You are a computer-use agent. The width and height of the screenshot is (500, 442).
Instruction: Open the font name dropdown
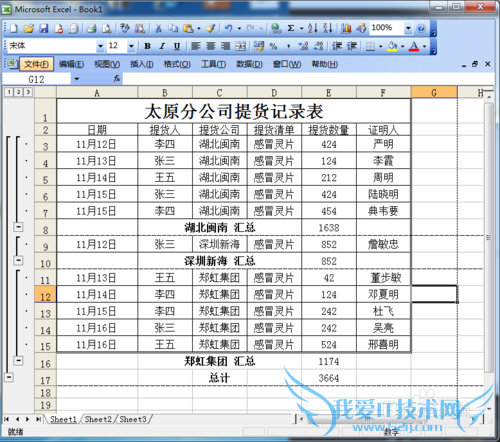tap(100, 46)
